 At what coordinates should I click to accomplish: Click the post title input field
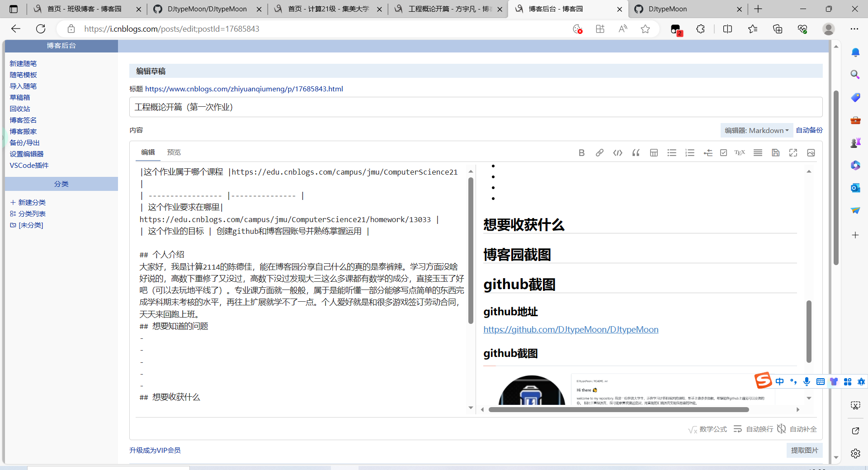point(476,107)
